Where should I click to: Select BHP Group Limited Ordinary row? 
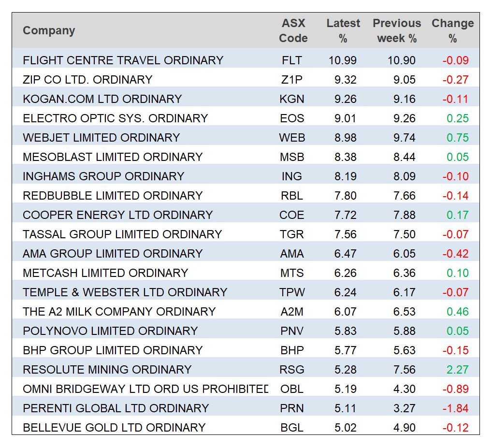[112, 350]
